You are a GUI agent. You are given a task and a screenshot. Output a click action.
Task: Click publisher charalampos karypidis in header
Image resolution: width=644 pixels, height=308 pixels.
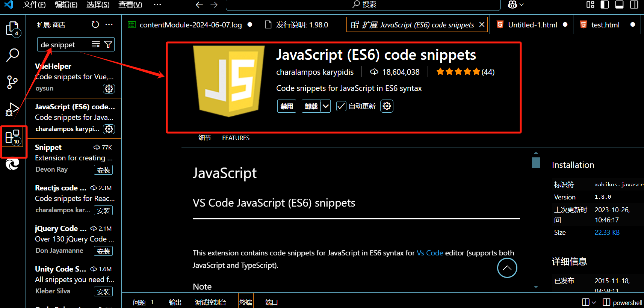pyautogui.click(x=315, y=72)
